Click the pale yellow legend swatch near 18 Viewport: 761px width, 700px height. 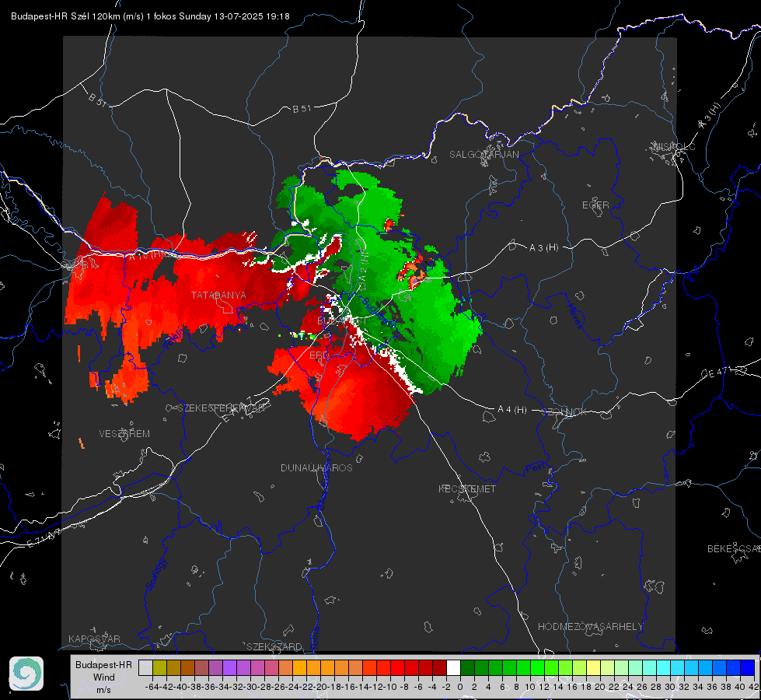593,667
